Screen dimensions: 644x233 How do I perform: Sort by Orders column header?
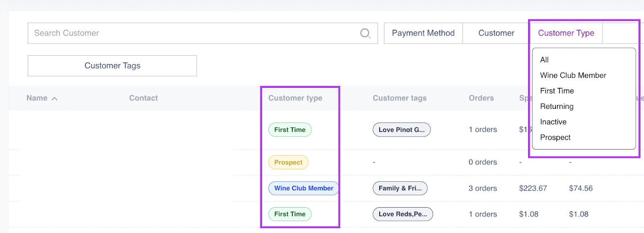click(481, 98)
